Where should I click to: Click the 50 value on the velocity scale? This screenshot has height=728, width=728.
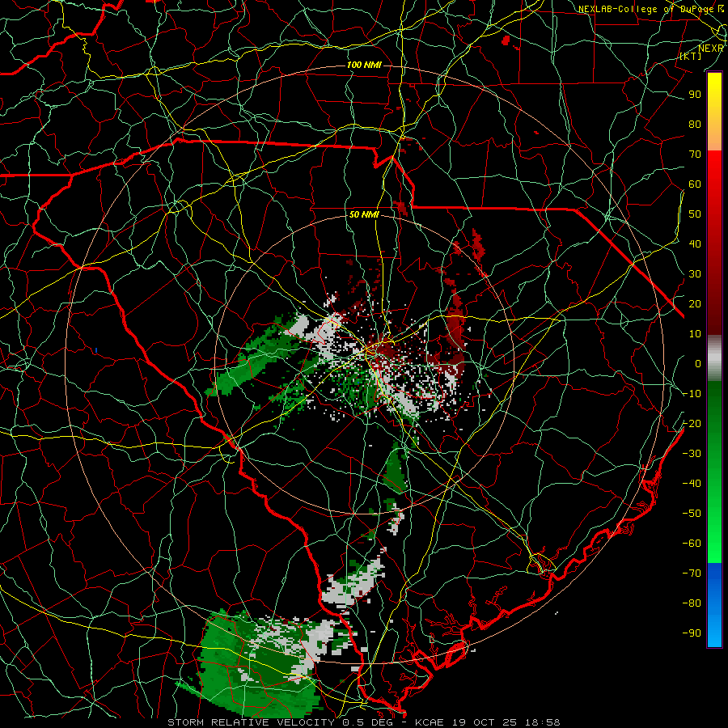pos(695,214)
